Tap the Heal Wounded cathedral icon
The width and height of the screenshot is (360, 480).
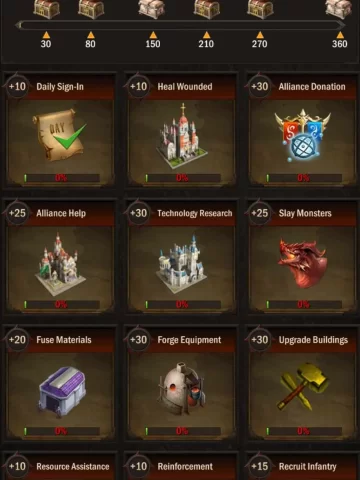[x=182, y=136]
